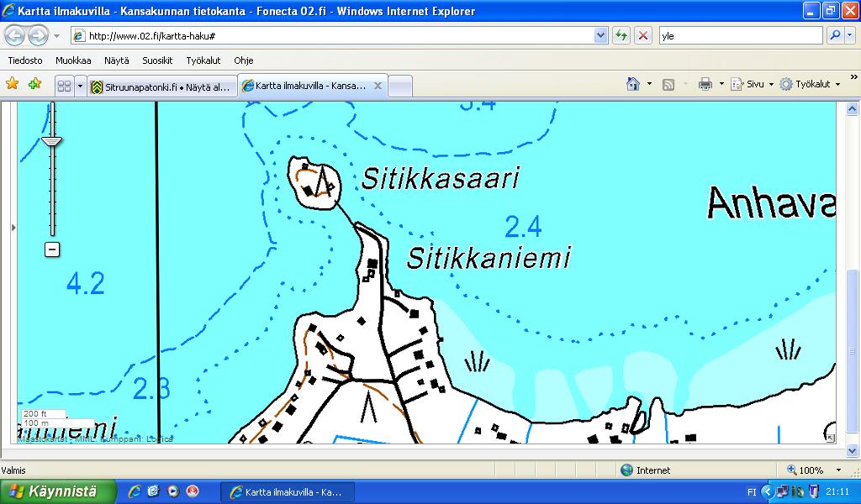Open the Quick Tabs grid icon
Image resolution: width=861 pixels, height=504 pixels.
click(x=64, y=86)
